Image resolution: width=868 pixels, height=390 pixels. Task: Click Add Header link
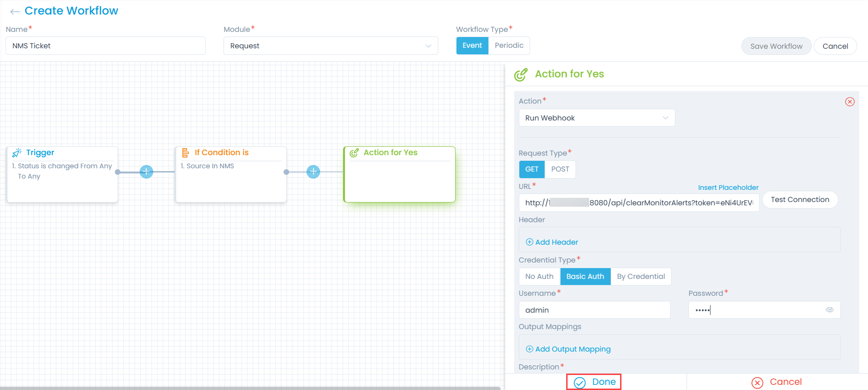557,242
